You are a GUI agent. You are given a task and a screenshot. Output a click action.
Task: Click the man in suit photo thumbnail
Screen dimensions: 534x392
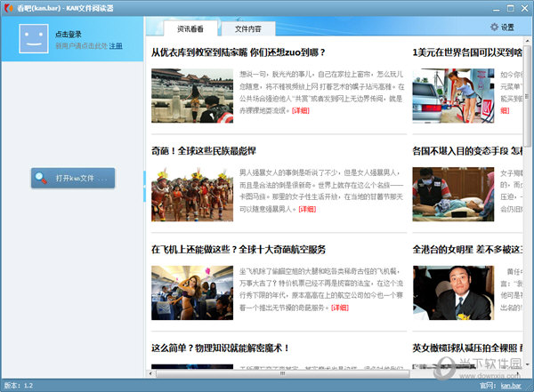(453, 293)
